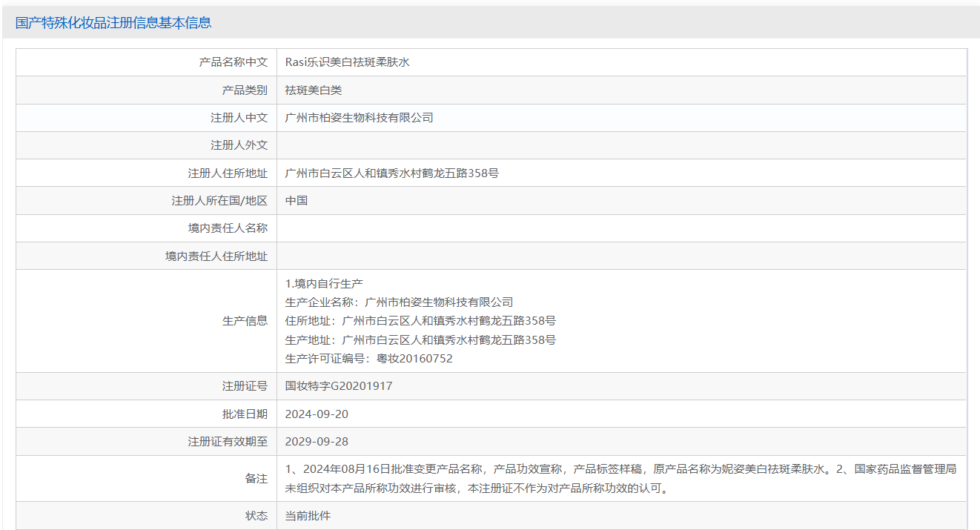Click the 备注 remarks text
980x530 pixels.
point(620,479)
